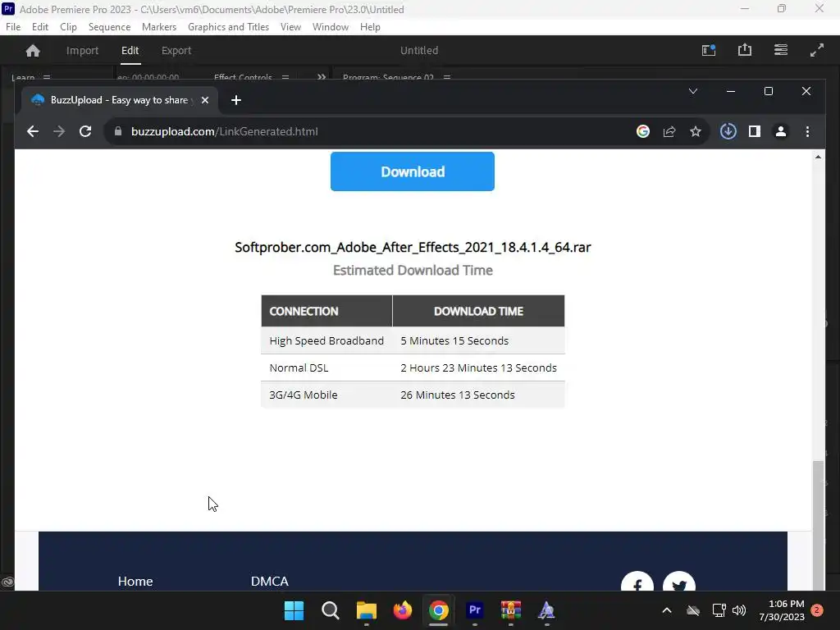
Task: Switch to Premiere Export tab
Action: (176, 50)
